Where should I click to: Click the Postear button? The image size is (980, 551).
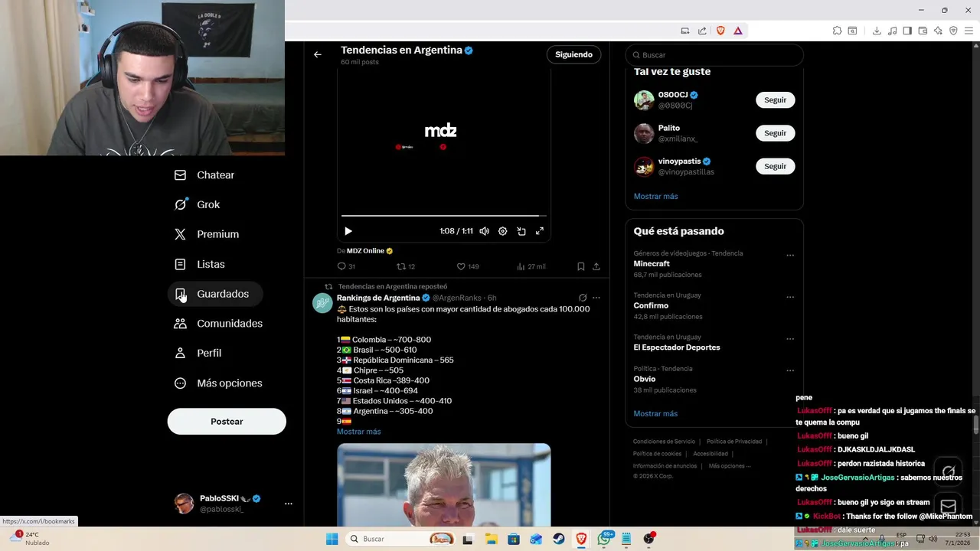point(227,422)
